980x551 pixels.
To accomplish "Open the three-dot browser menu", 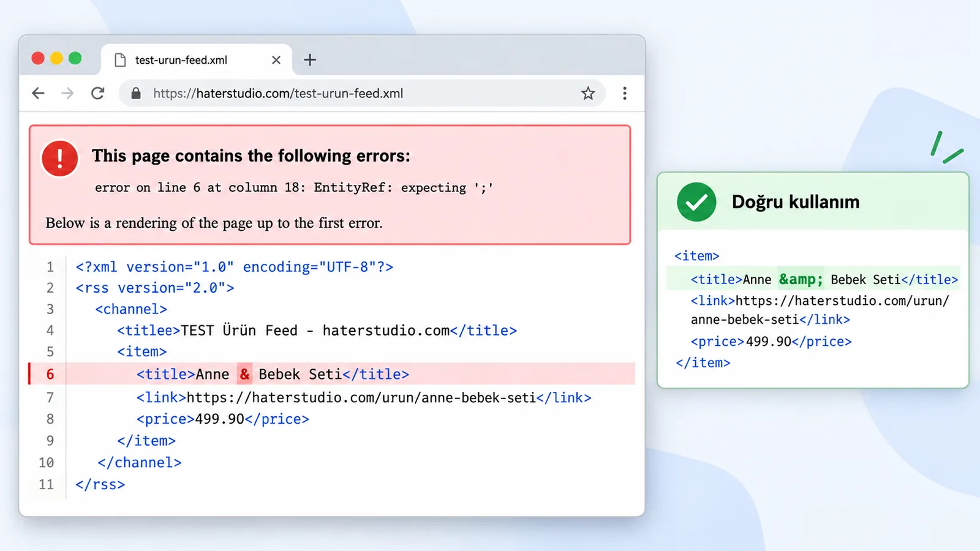I will pos(625,93).
